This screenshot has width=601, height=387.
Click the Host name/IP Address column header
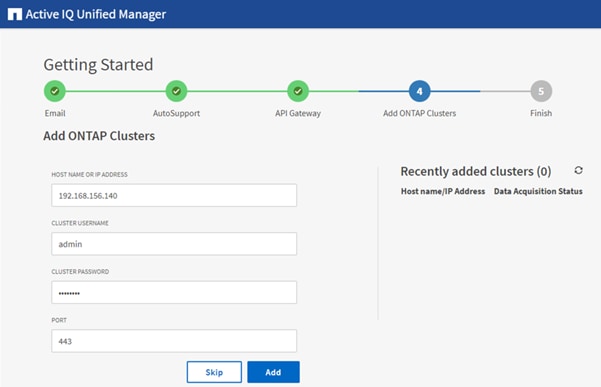tap(443, 191)
